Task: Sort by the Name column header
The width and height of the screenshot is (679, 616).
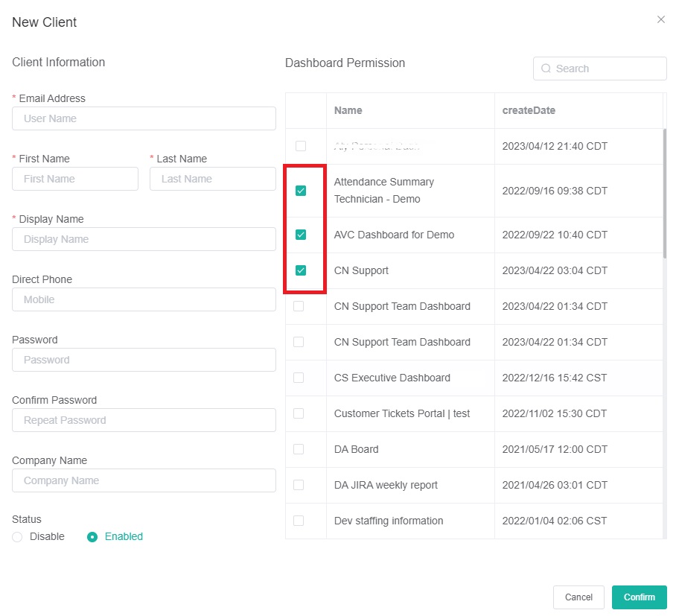Action: pyautogui.click(x=348, y=110)
